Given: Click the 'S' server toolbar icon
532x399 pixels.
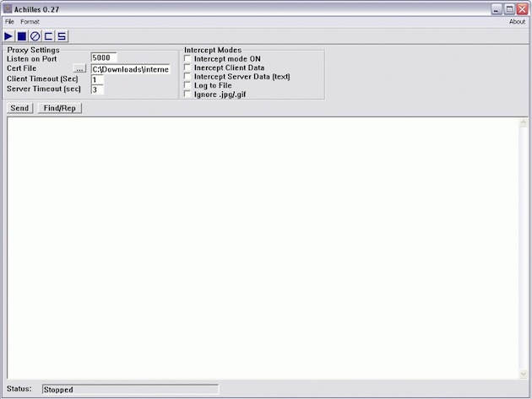Looking at the screenshot, I should (62, 36).
